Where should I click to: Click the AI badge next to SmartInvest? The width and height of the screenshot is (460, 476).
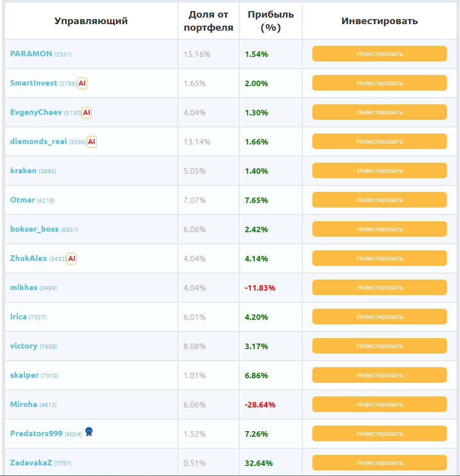click(82, 83)
